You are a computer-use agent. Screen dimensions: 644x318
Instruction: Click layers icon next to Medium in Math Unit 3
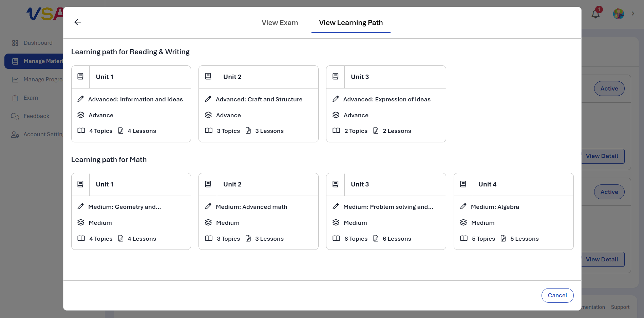[x=336, y=222]
